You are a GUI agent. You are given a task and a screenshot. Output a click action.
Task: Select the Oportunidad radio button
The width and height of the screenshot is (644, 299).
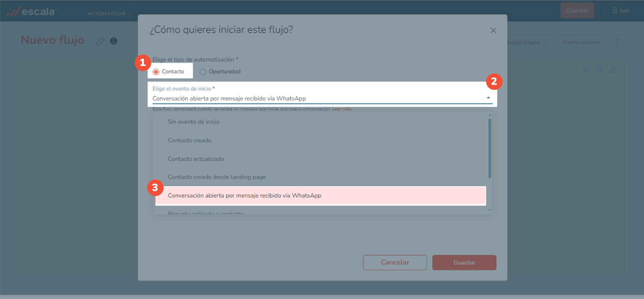pos(203,72)
